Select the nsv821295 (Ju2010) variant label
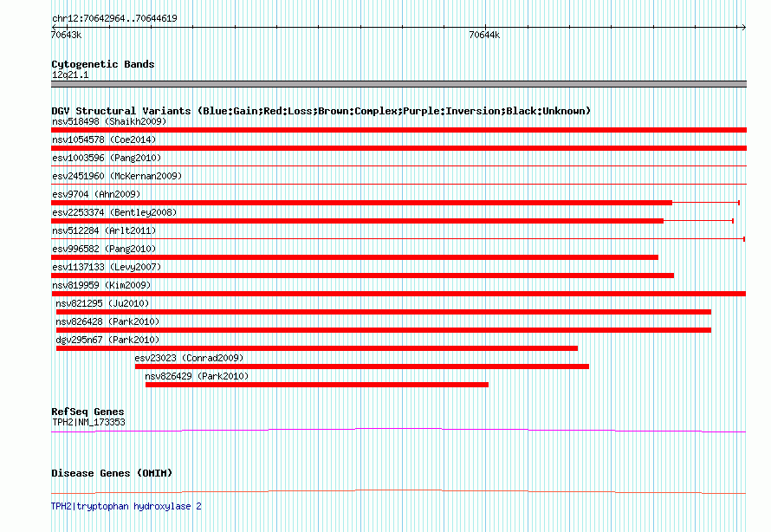 click(102, 303)
